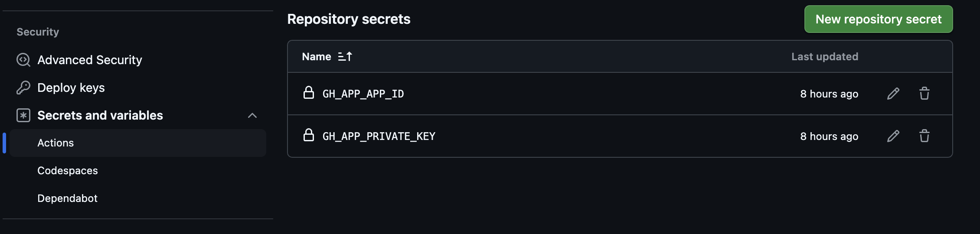Click New repository secret button
980x234 pixels.
coord(878,19)
